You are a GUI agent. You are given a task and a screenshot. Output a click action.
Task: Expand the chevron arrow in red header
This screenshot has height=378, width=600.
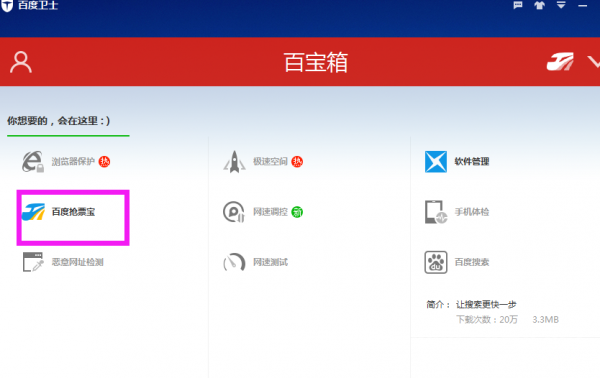pos(593,61)
